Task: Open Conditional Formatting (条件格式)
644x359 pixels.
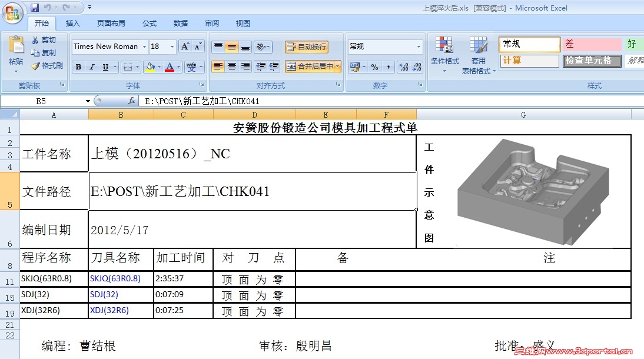Action: tap(444, 53)
